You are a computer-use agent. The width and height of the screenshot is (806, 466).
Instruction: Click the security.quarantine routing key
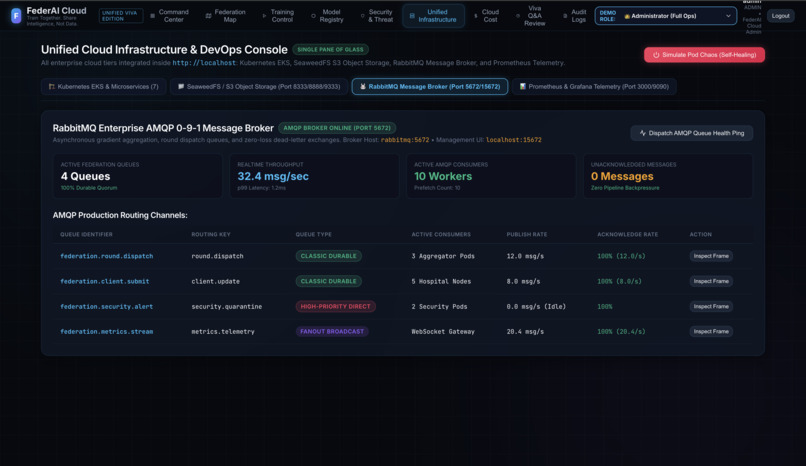coord(227,306)
